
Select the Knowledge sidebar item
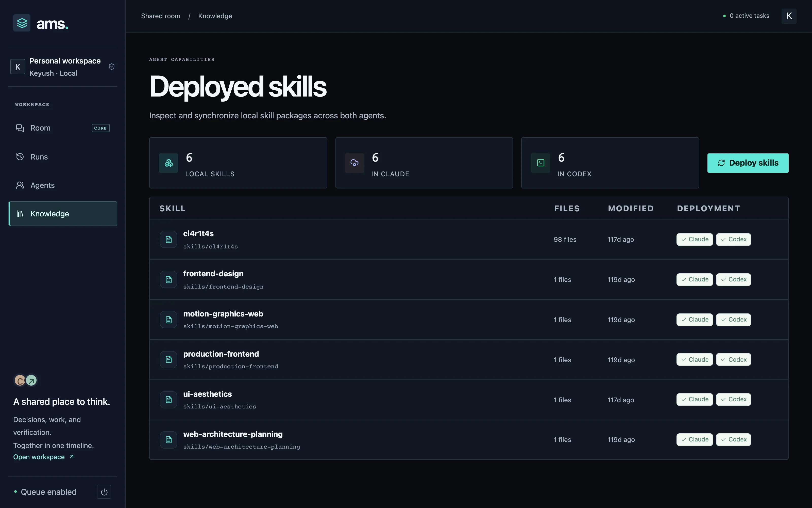coord(63,214)
